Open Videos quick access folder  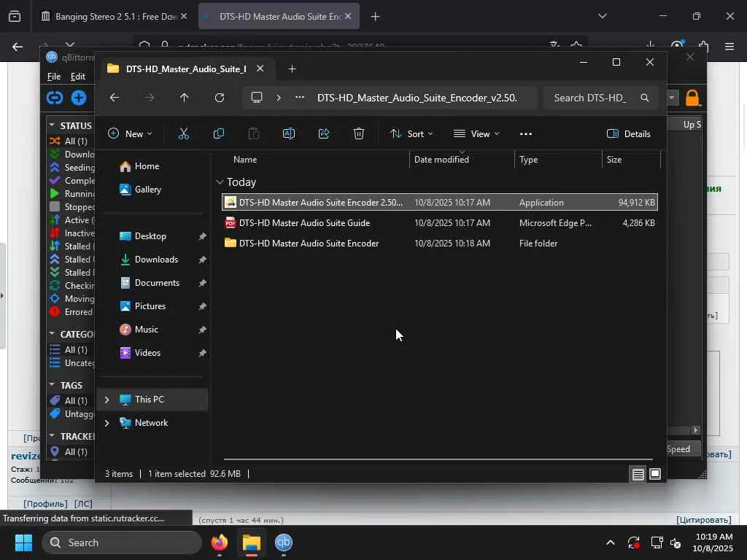point(147,353)
